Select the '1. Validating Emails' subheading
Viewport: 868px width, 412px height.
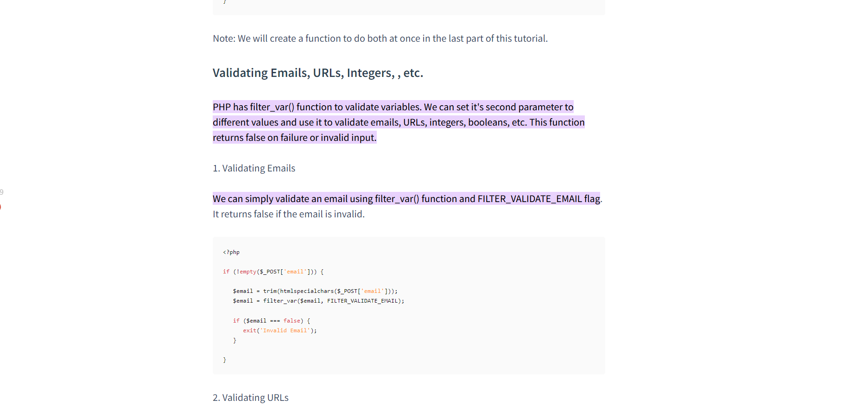click(x=253, y=168)
